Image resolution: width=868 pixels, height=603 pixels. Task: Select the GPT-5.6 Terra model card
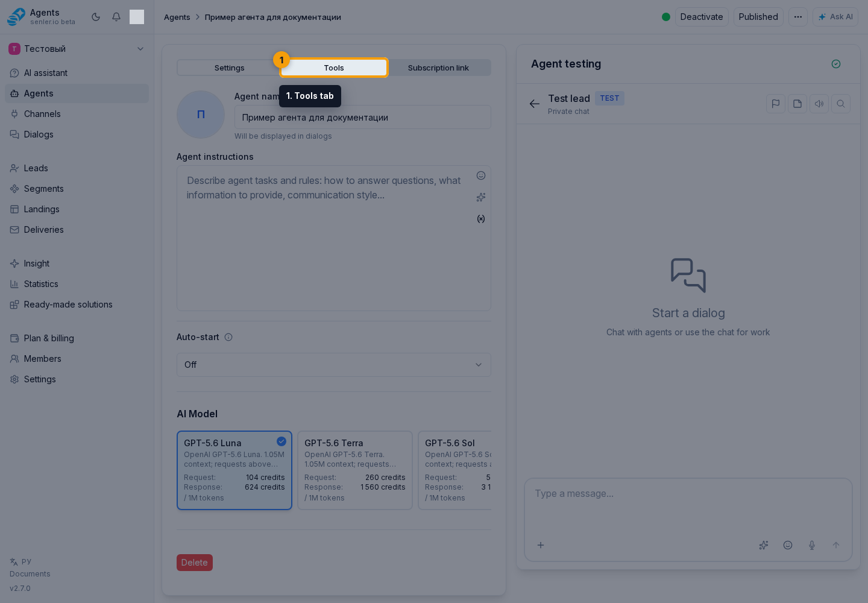coord(355,470)
